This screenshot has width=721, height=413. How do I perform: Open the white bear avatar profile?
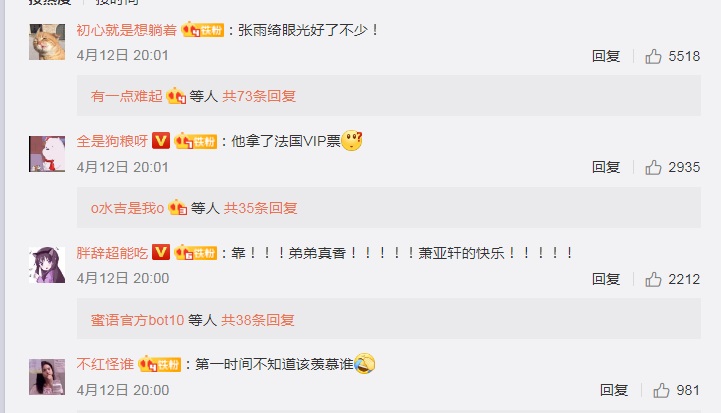click(x=47, y=154)
